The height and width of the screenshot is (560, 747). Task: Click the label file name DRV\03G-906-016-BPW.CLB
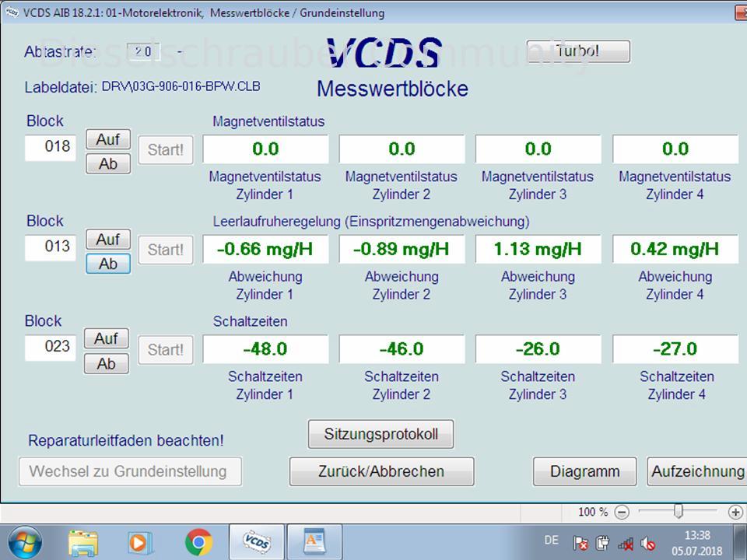[181, 86]
